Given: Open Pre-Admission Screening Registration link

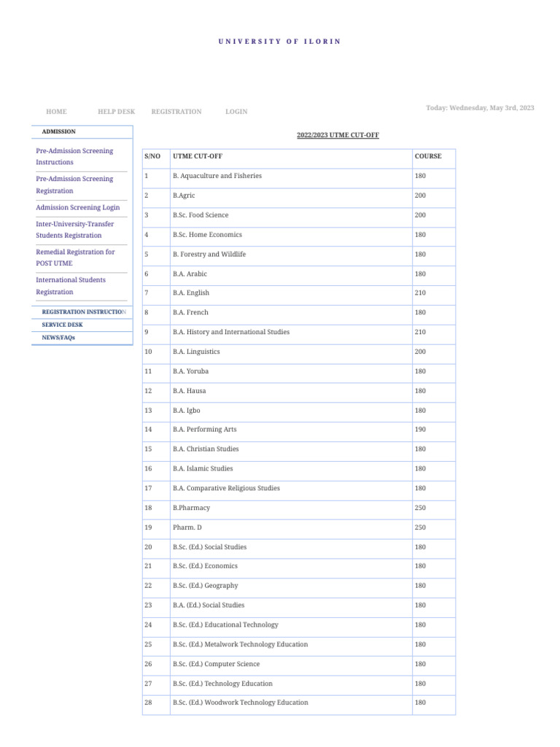Looking at the screenshot, I should 74,185.
